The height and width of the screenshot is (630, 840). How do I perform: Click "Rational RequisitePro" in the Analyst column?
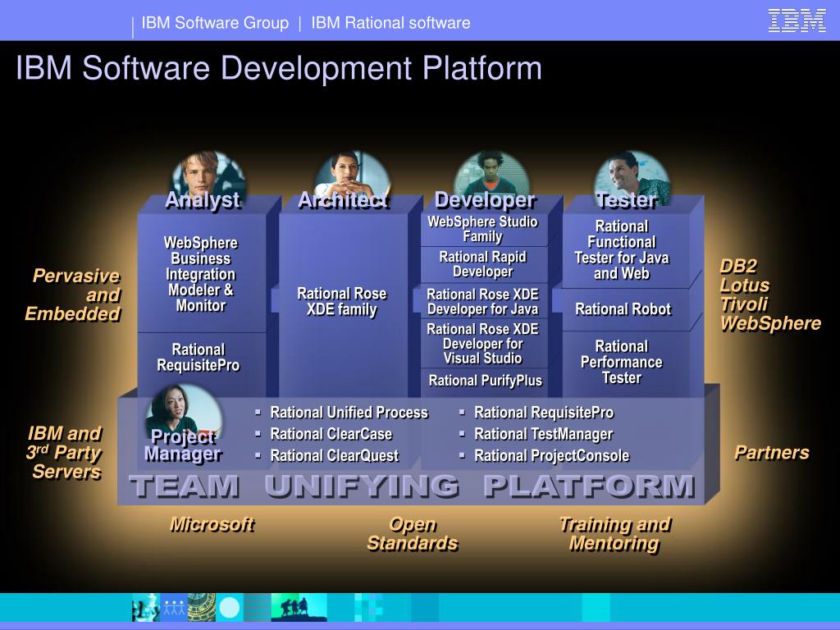(x=199, y=358)
